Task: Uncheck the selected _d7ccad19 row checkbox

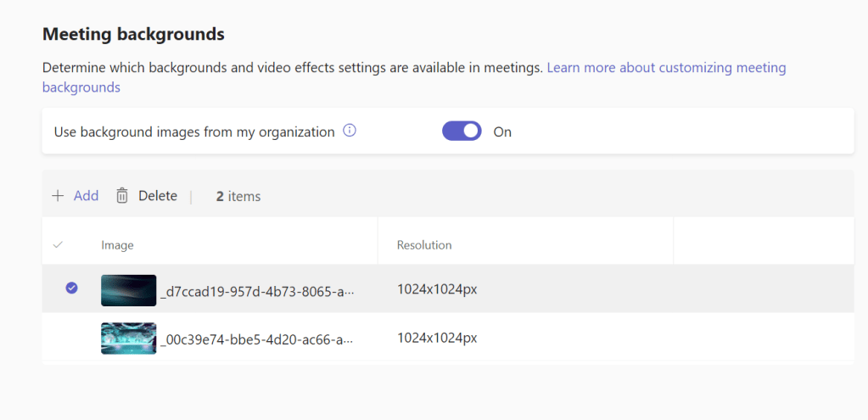Action: [71, 288]
